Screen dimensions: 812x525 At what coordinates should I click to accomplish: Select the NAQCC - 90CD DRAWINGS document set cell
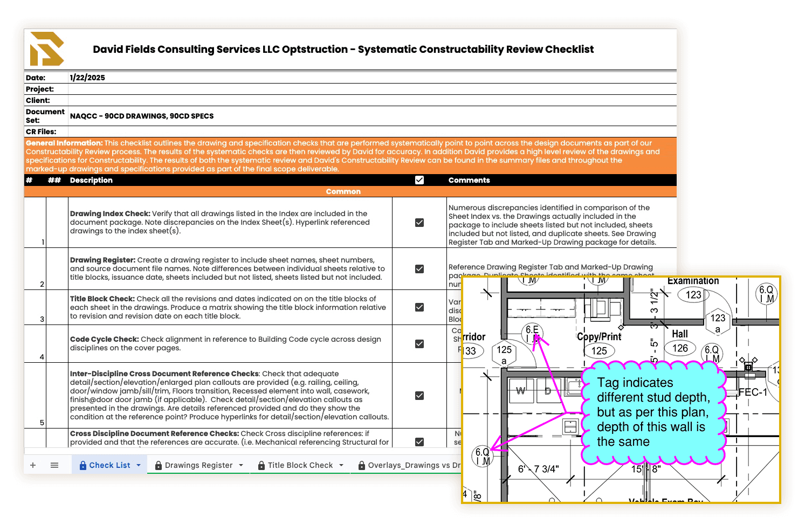372,116
